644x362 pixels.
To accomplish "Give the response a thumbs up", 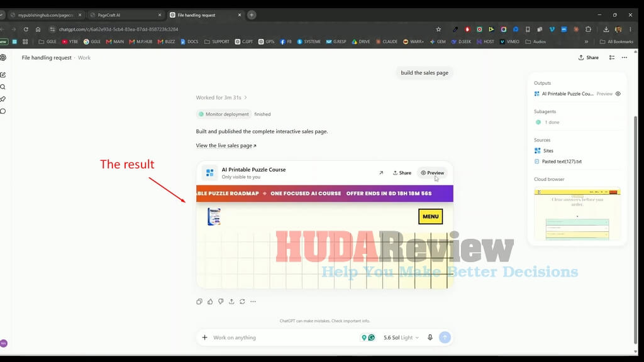I will (x=210, y=302).
